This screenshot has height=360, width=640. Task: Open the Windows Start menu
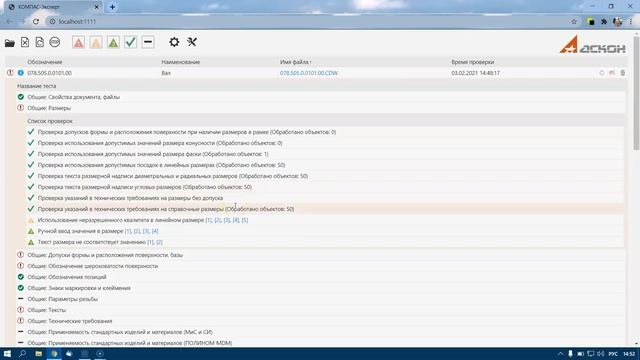(7, 354)
